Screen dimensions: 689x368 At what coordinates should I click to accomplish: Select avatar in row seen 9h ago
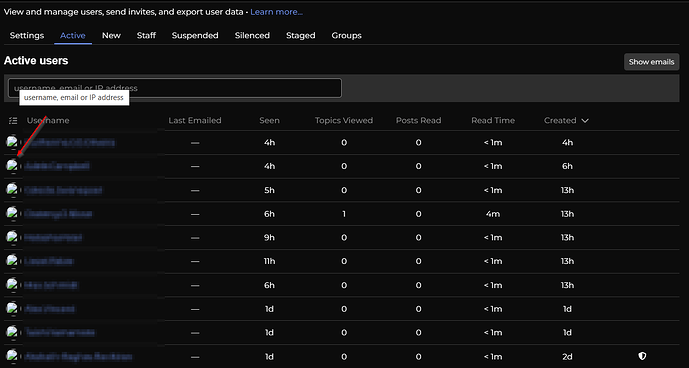(12, 237)
